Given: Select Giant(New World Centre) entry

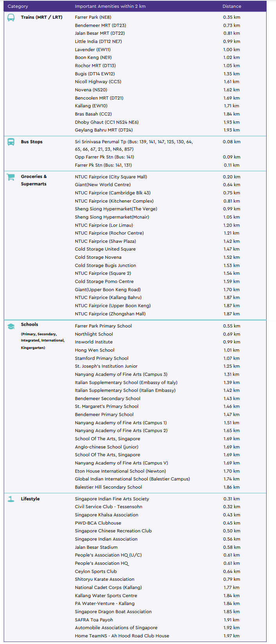Looking at the screenshot, I should pos(103,185).
